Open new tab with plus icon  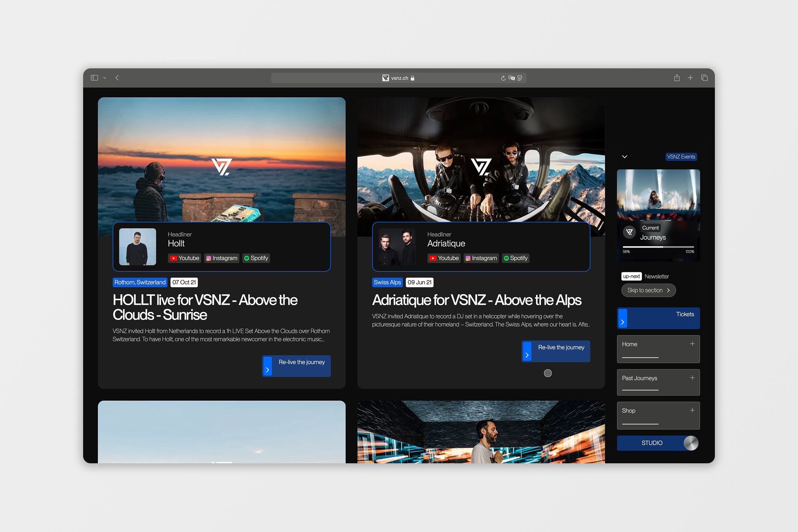pos(690,78)
